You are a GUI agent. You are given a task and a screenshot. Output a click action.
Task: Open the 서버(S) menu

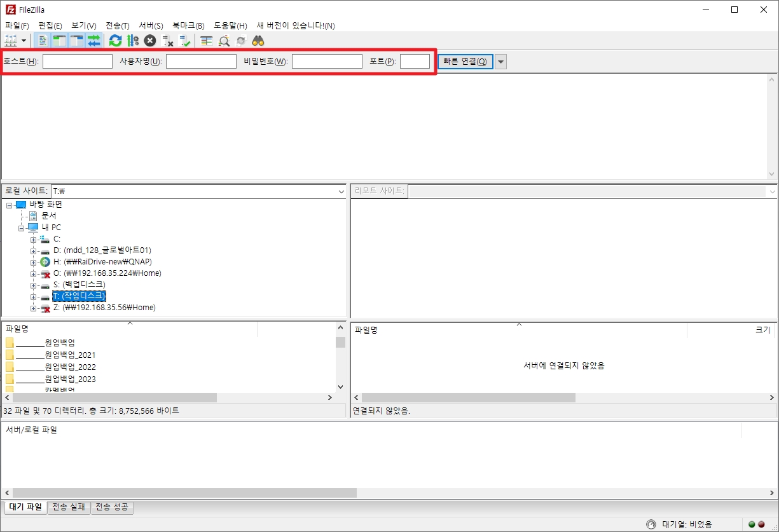151,25
